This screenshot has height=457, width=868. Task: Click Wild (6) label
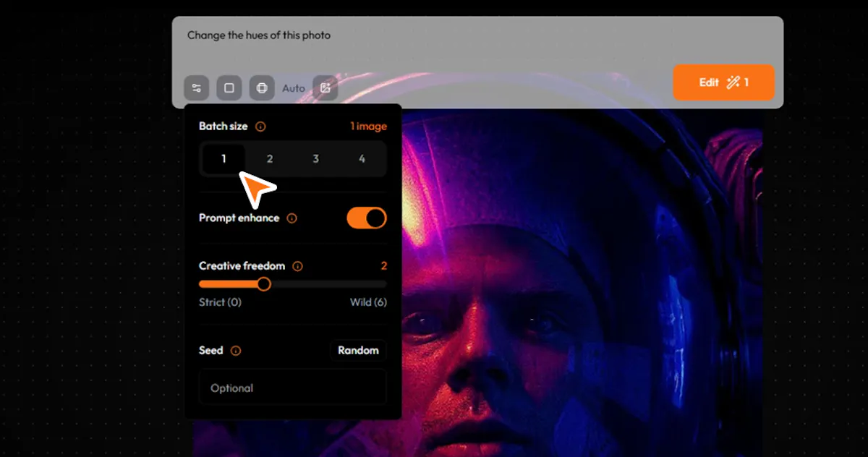click(368, 302)
